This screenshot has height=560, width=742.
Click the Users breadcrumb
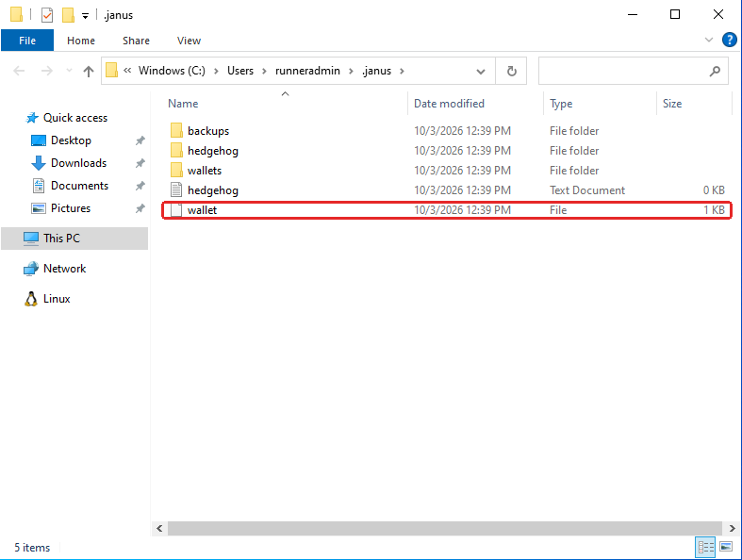[240, 71]
